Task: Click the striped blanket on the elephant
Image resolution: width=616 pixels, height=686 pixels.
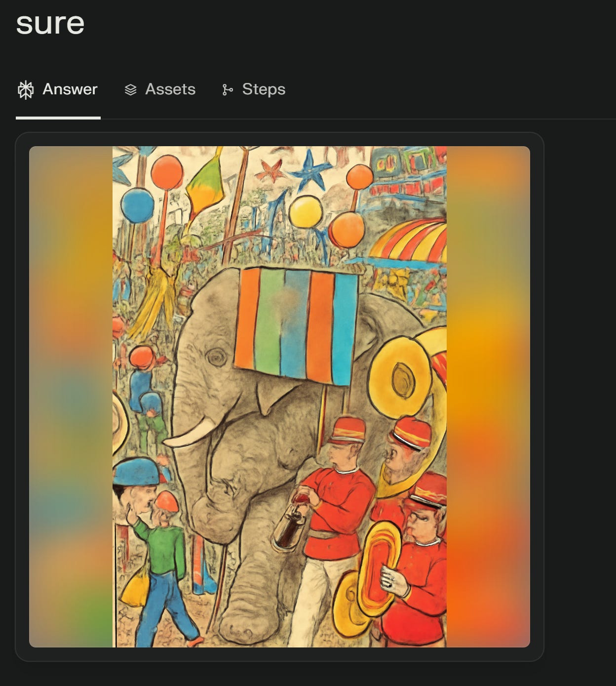Action: click(296, 325)
